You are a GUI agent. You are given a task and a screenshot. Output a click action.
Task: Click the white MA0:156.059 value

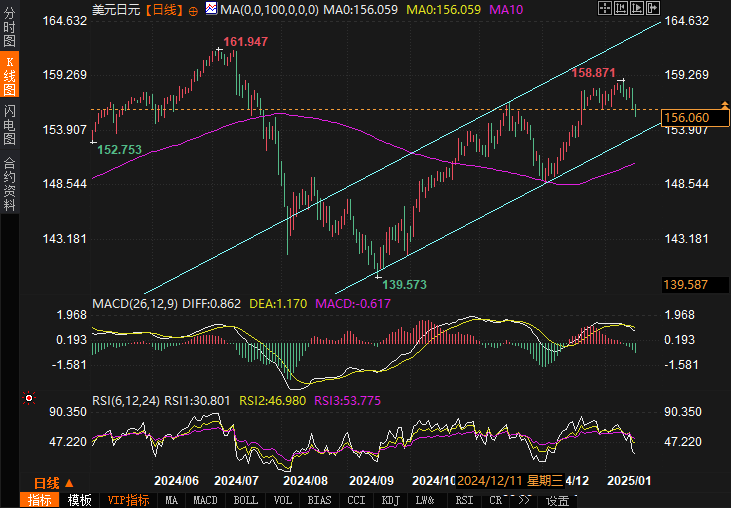[360, 10]
